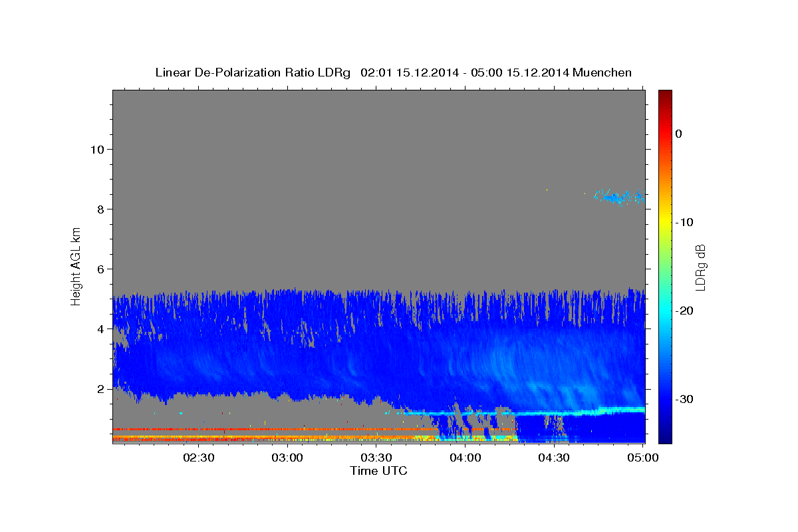Click the colorbar value -10
Image resolution: width=798 pixels, height=532 pixels.
pos(684,222)
